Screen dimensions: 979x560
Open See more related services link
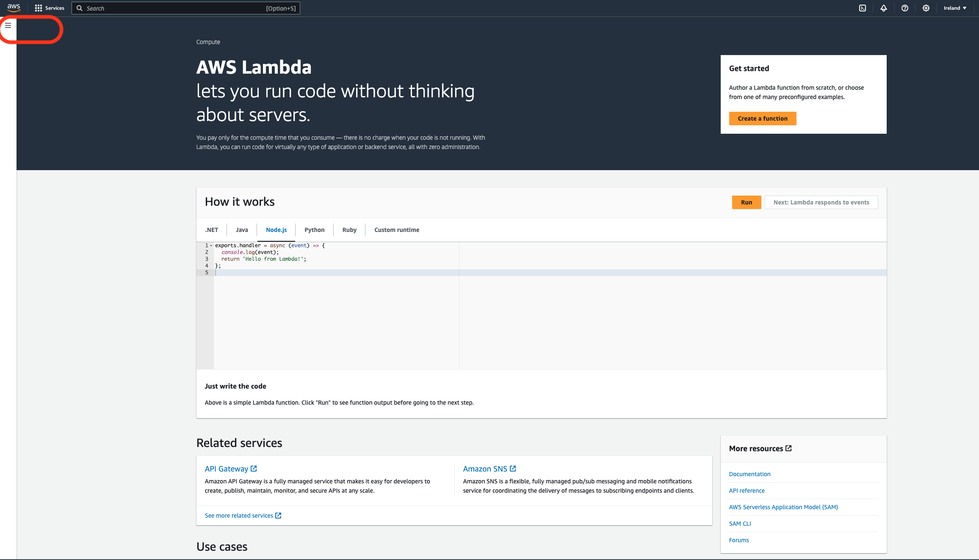pyautogui.click(x=239, y=516)
